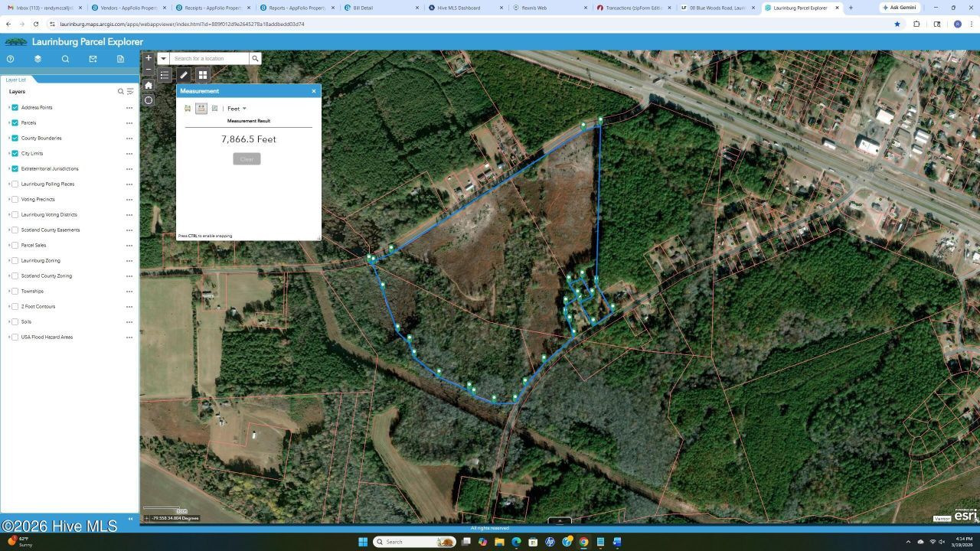Click the home default extent button
Image resolution: width=980 pixels, height=551 pixels.
(149, 86)
